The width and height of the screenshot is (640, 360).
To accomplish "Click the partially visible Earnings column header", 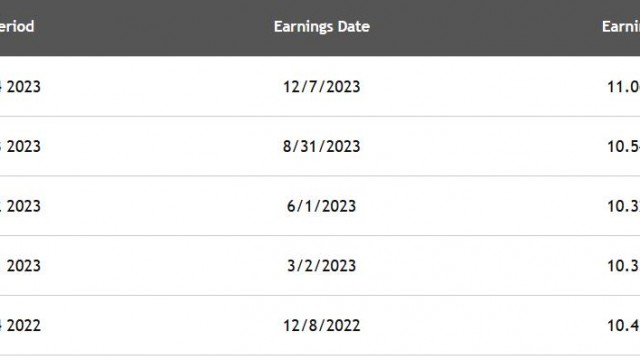I will coord(621,27).
